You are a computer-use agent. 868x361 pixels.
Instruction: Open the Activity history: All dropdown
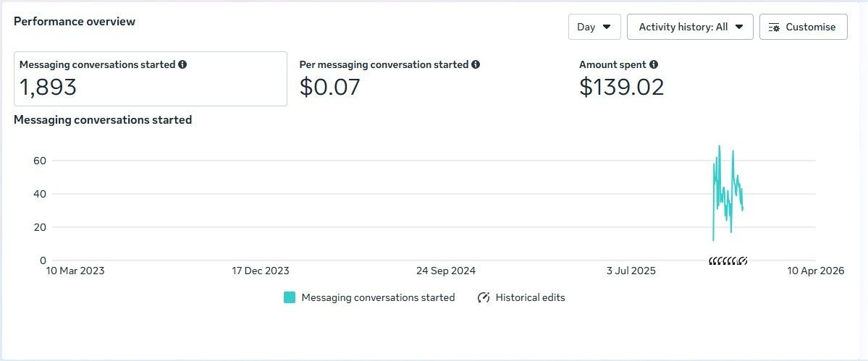(x=691, y=27)
